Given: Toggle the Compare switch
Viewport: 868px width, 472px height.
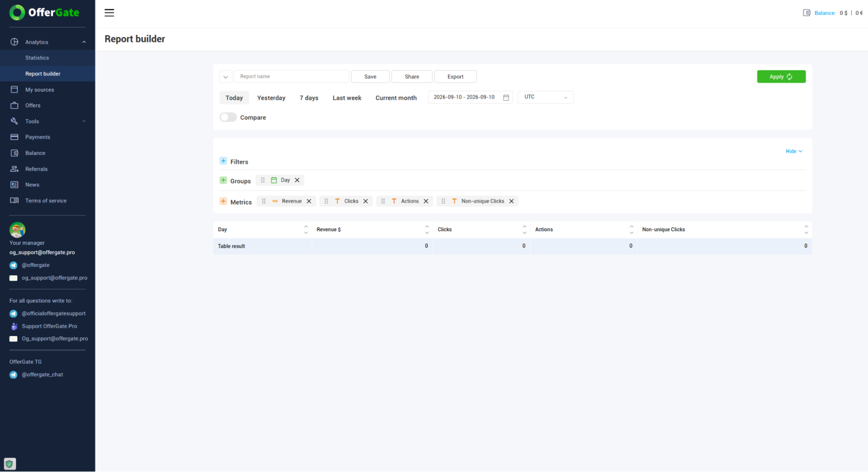Looking at the screenshot, I should [228, 117].
